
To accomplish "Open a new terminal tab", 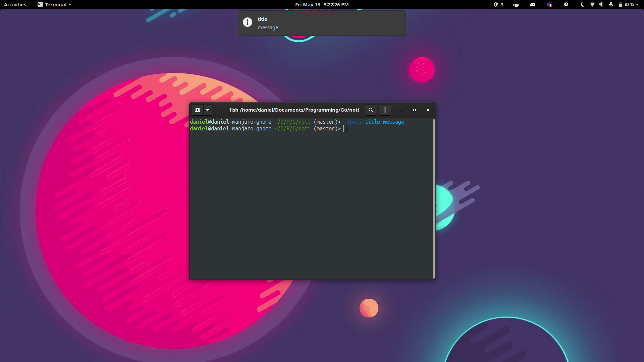I will [198, 110].
